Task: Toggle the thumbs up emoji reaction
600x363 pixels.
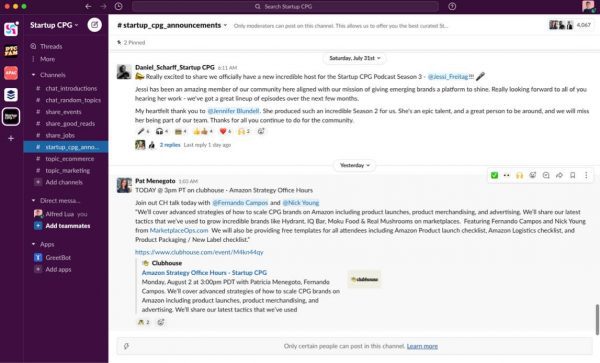Action: pyautogui.click(x=203, y=131)
